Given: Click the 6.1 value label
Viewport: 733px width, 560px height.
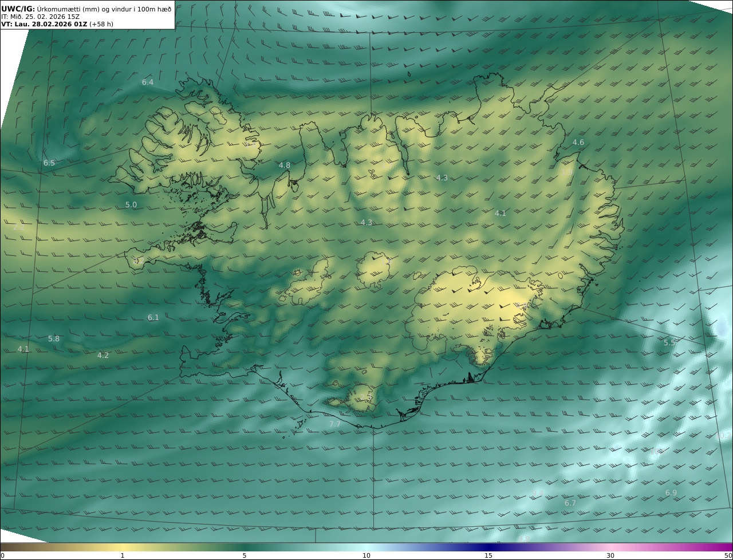Looking at the screenshot, I should [x=153, y=317].
